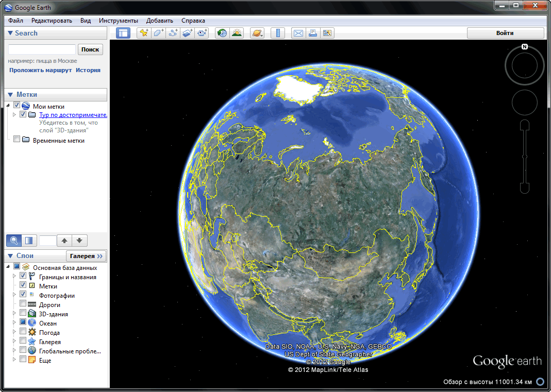Image resolution: width=551 pixels, height=392 pixels.
Task: Move item up with the up arrow
Action: tap(64, 241)
